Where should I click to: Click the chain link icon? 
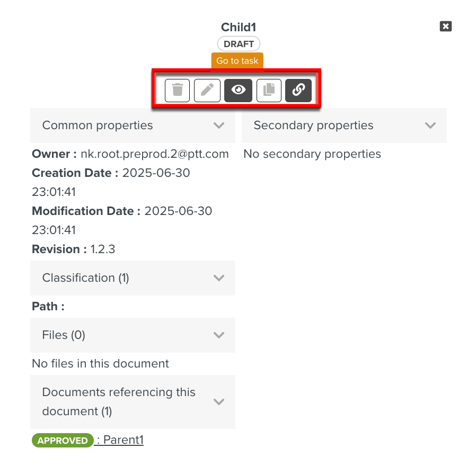(298, 90)
